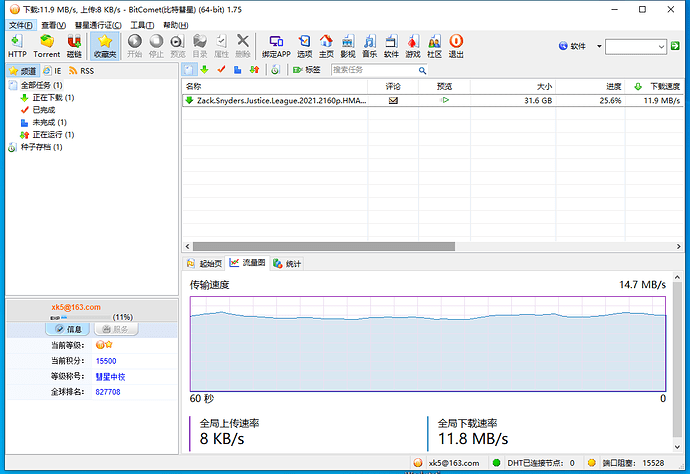This screenshot has width=690, height=474.
Task: Open the 软件 search category dropdown arrow
Action: (599, 46)
